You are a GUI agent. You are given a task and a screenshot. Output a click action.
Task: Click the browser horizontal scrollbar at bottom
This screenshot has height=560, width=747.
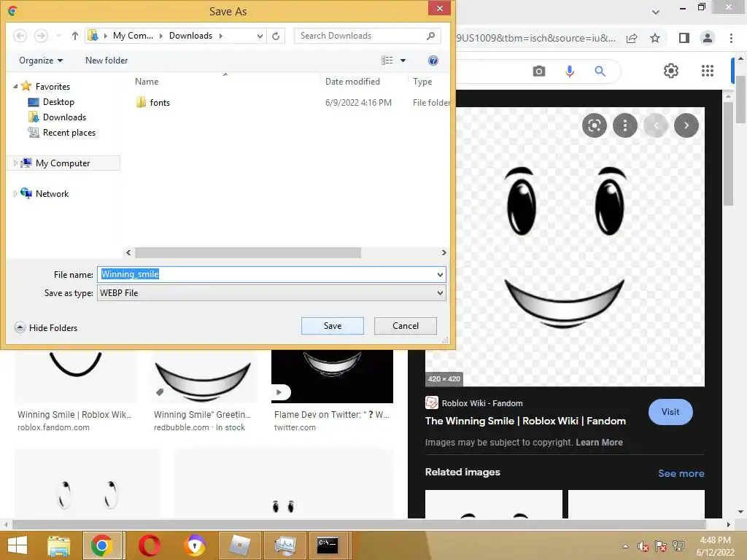point(358,524)
